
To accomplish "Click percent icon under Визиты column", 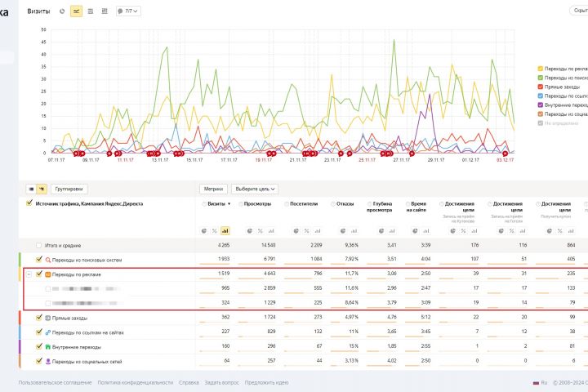I will coord(215,230).
